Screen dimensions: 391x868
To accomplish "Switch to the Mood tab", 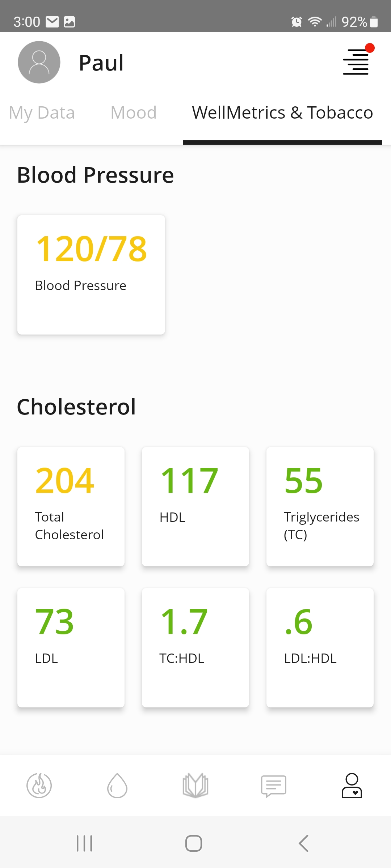I will coord(134,113).
